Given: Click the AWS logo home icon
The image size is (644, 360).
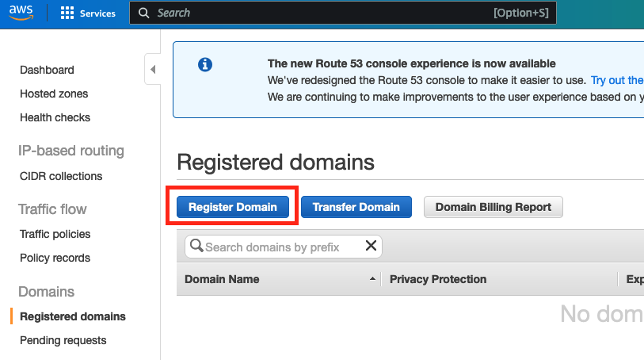Looking at the screenshot, I should (x=21, y=13).
